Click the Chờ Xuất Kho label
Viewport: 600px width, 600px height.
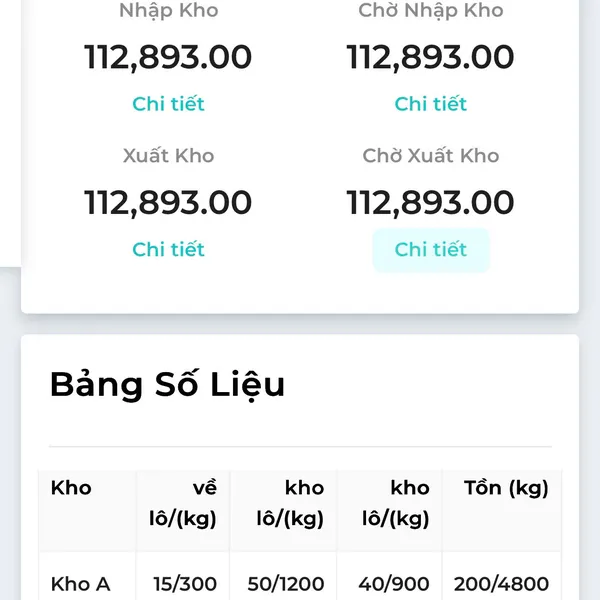pos(430,156)
